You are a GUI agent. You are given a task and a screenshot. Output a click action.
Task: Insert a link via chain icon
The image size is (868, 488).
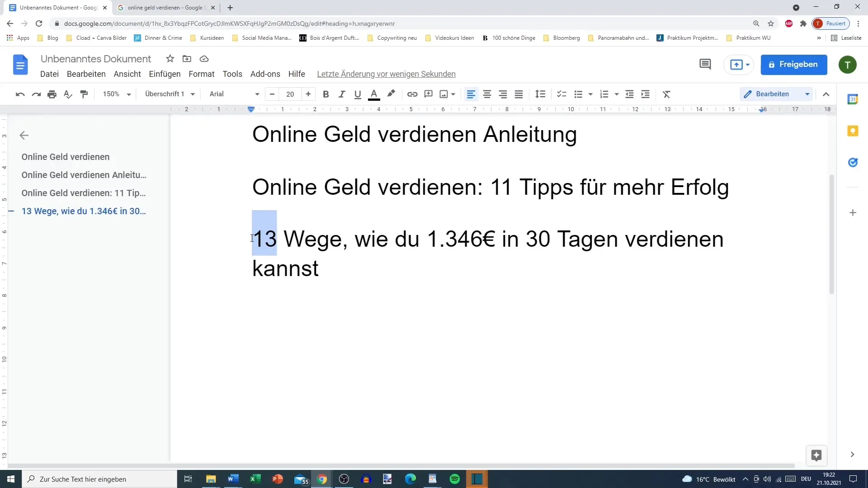412,94
